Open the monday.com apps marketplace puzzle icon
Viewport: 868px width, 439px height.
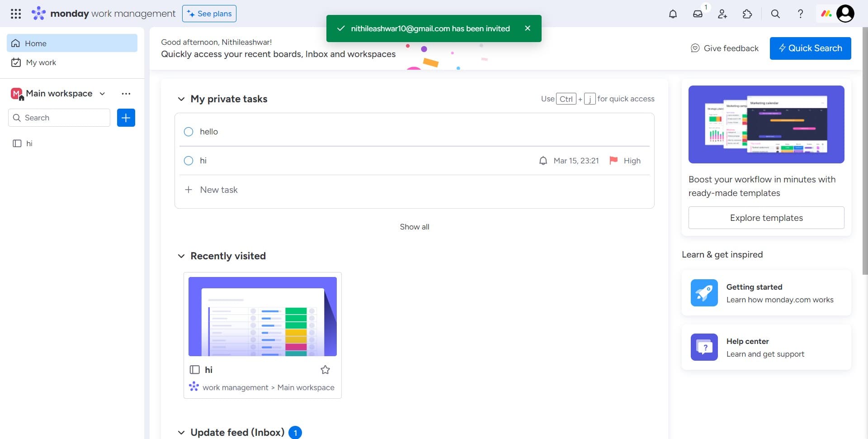[747, 14]
